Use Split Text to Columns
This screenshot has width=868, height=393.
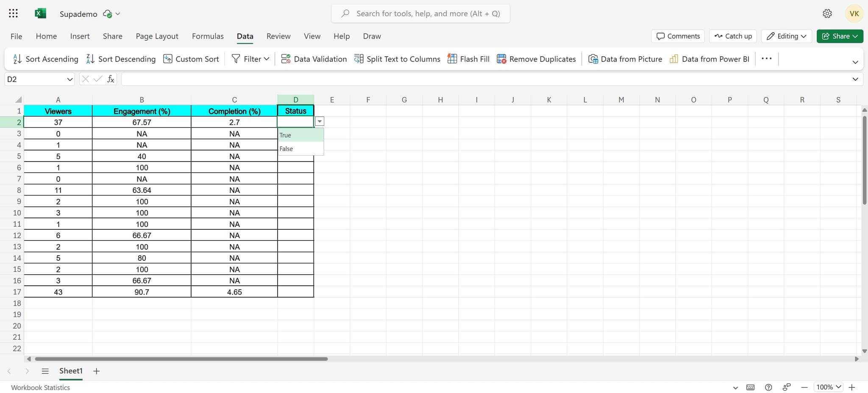[x=397, y=59]
